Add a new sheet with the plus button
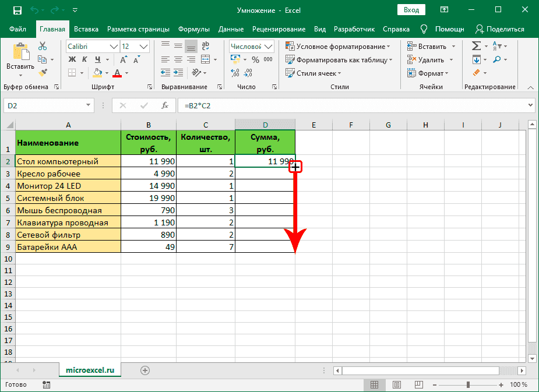The image size is (539, 392). coord(145,370)
